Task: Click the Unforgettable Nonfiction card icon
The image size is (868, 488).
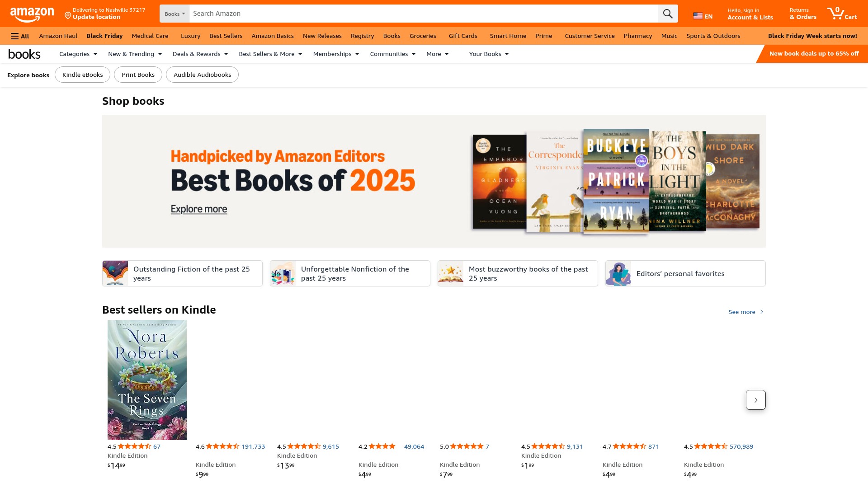Action: click(x=283, y=273)
